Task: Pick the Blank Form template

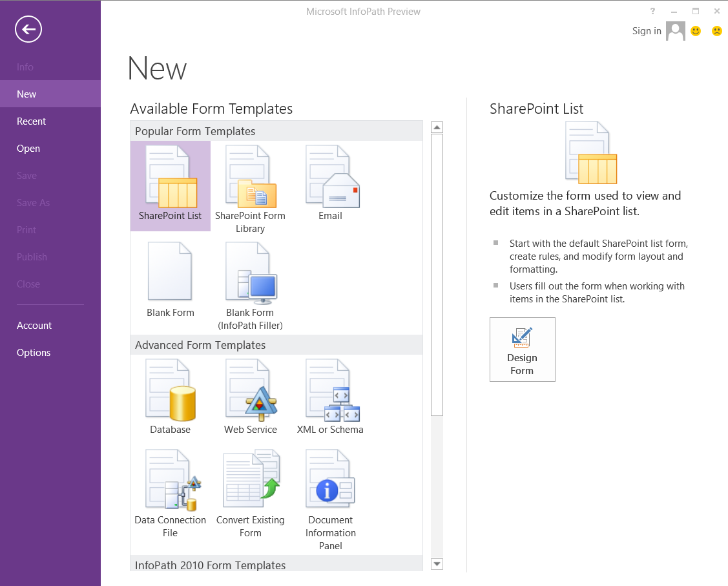Action: tap(171, 280)
